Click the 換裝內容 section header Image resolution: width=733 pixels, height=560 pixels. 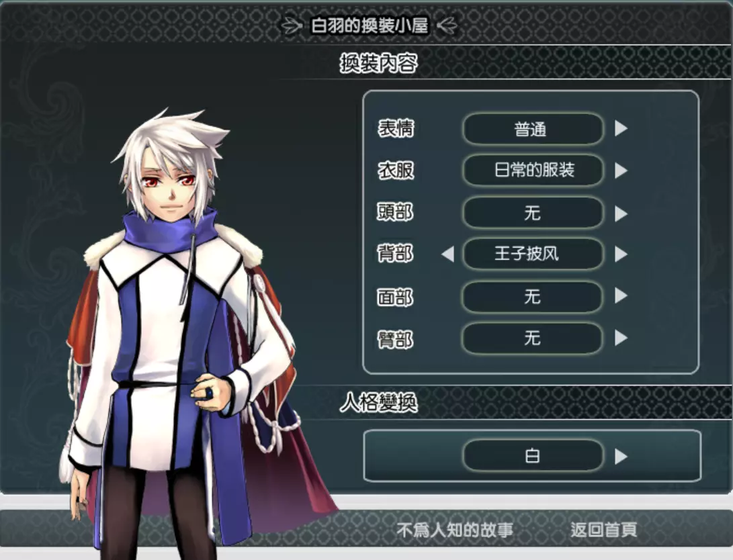(x=378, y=63)
